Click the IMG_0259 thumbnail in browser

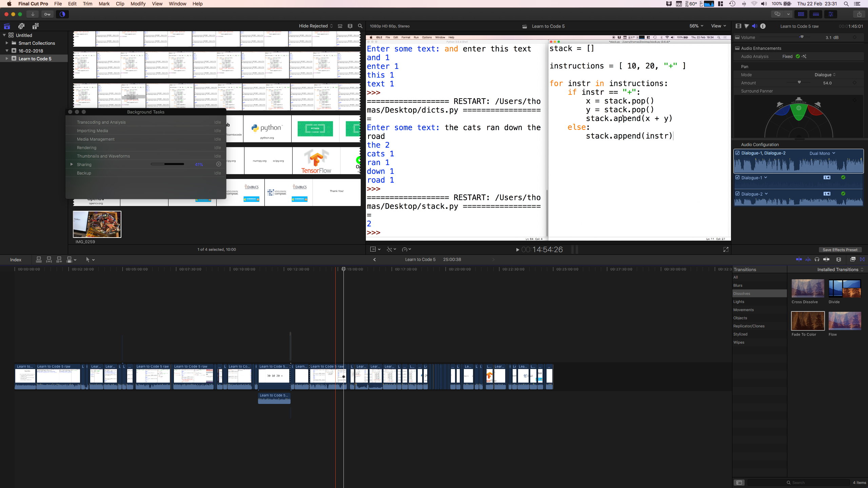(97, 224)
